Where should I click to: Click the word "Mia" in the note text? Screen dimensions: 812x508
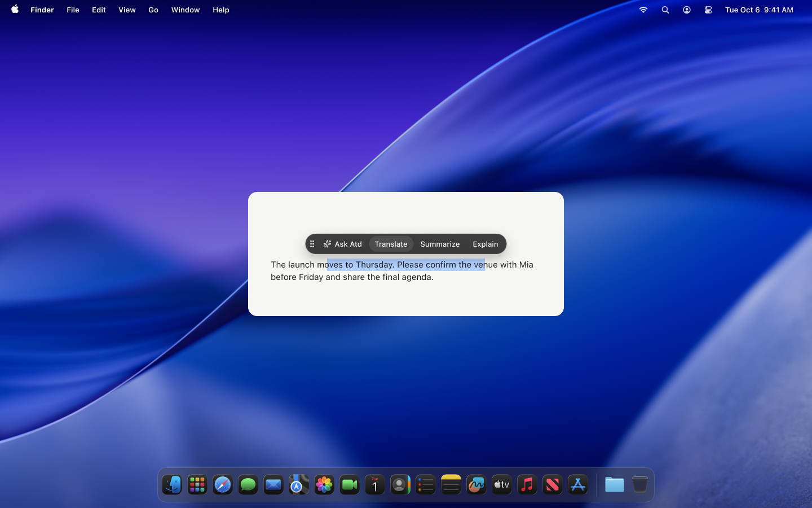point(526,265)
